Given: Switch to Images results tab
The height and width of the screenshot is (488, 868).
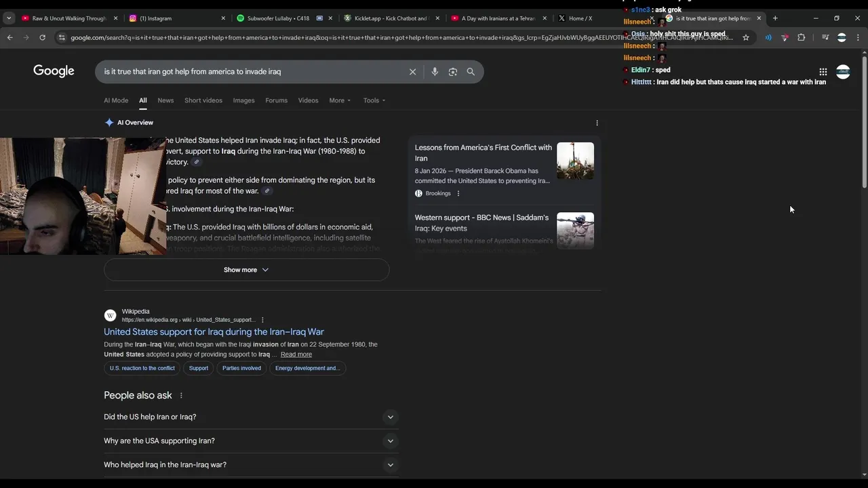Looking at the screenshot, I should click(243, 100).
